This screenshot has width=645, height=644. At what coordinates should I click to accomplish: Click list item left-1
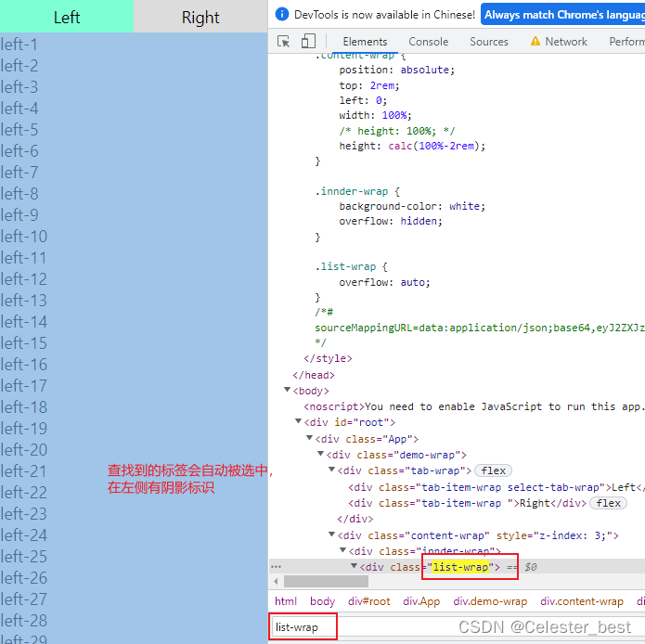pyautogui.click(x=19, y=45)
